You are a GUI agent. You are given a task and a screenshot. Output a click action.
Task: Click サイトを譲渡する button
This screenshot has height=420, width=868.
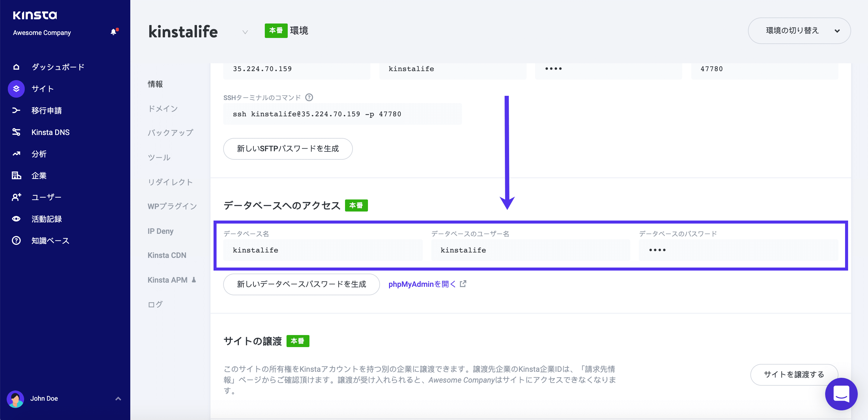pos(794,374)
